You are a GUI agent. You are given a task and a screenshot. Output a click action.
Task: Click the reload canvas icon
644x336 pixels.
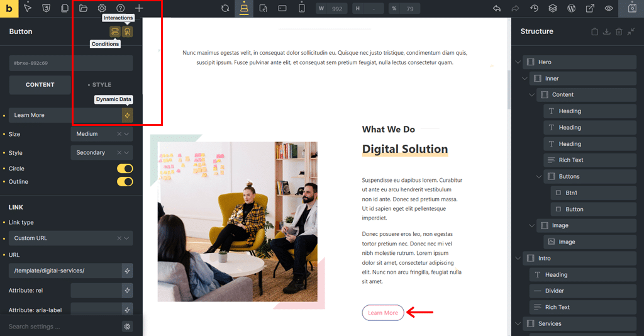[x=225, y=8]
